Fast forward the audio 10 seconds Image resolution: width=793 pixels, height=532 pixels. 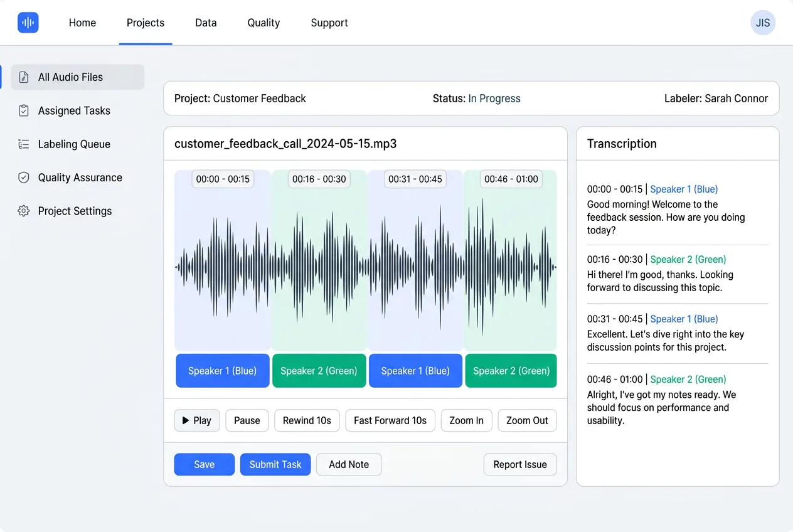coord(390,420)
